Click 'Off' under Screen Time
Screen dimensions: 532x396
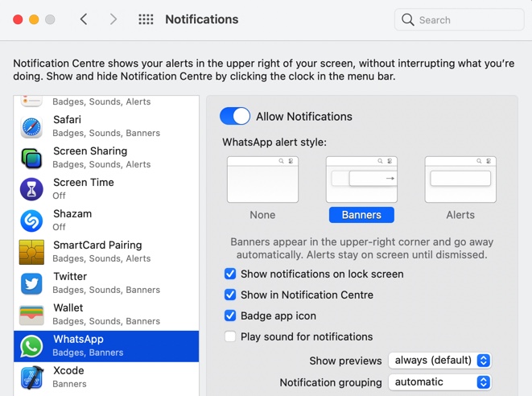[59, 196]
